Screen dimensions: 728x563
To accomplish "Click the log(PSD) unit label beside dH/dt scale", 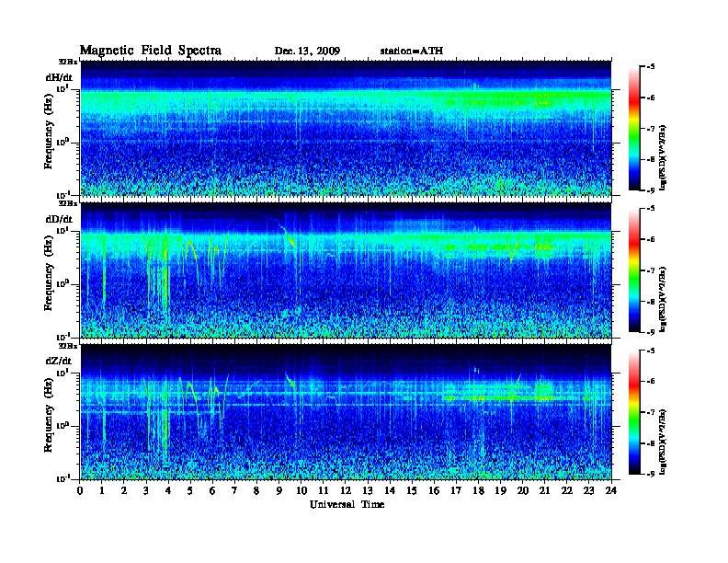I will coord(663,158).
